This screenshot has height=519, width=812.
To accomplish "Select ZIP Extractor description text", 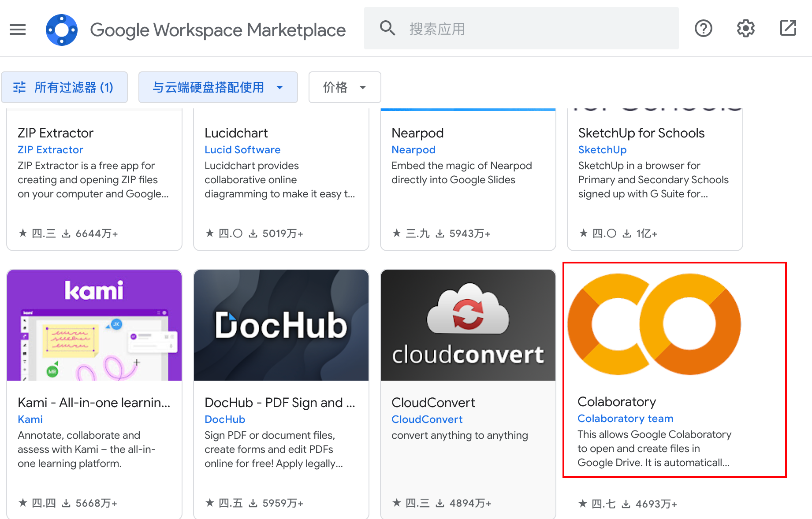I will 93,180.
